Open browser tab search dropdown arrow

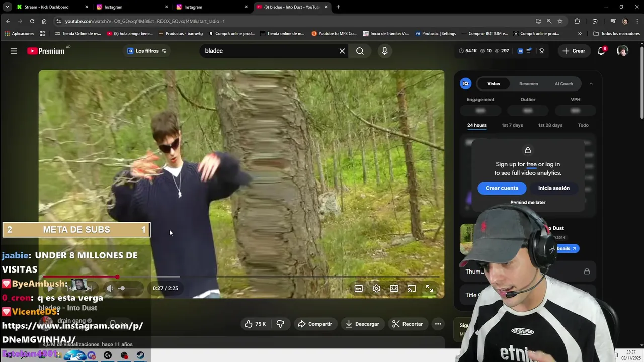pos(7,7)
